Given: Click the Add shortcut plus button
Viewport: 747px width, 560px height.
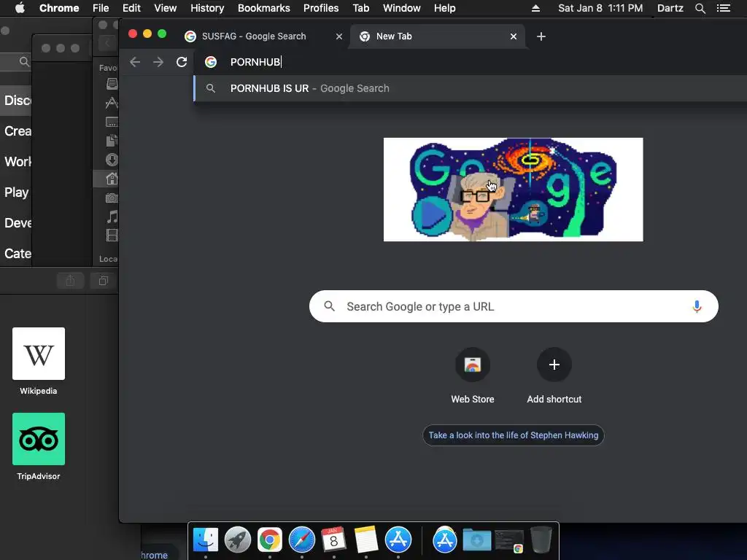Looking at the screenshot, I should (x=554, y=365).
